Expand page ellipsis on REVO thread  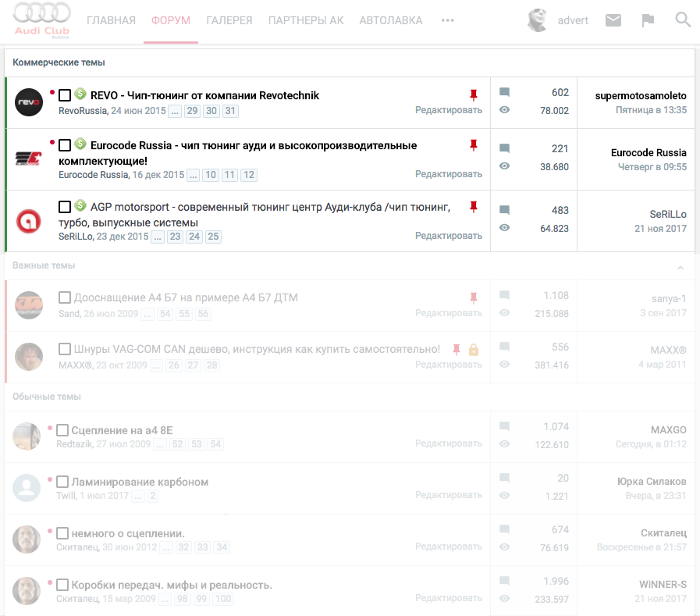point(175,111)
